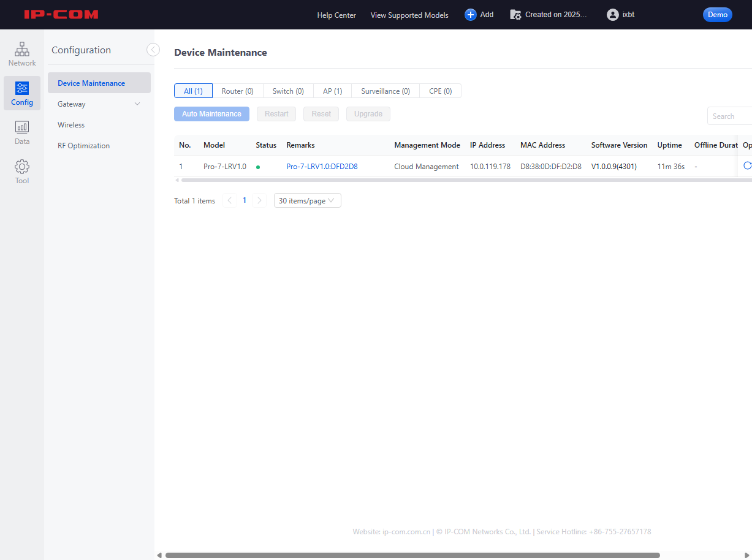Viewport: 752px width, 560px height.
Task: Click the 11m 36s uptime cell
Action: [x=671, y=167]
